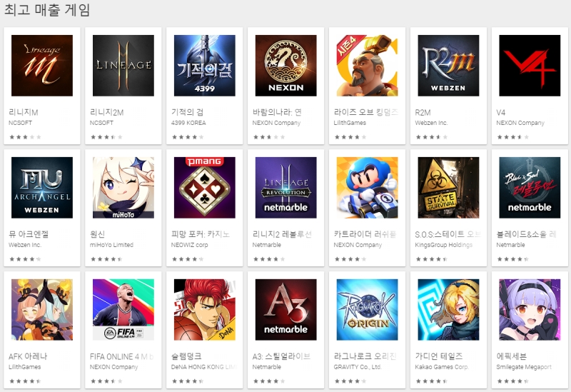Select the FIFA Online 4 M icon
Viewport: 571px width, 392px height.
[123, 310]
